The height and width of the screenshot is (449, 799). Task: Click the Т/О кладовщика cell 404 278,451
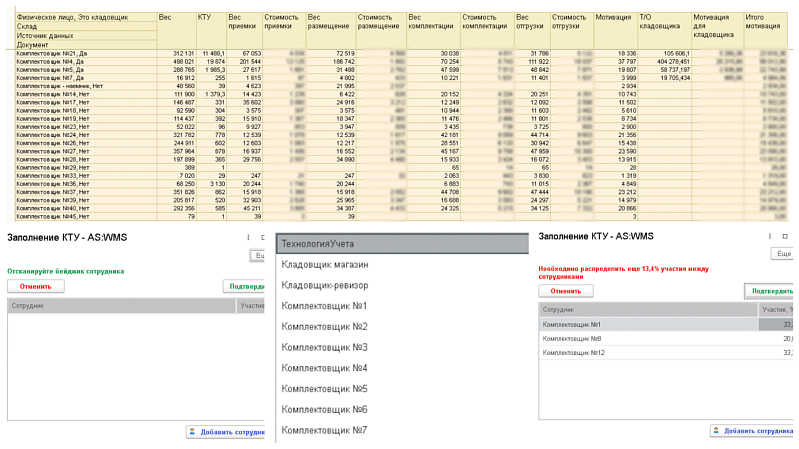pyautogui.click(x=664, y=62)
